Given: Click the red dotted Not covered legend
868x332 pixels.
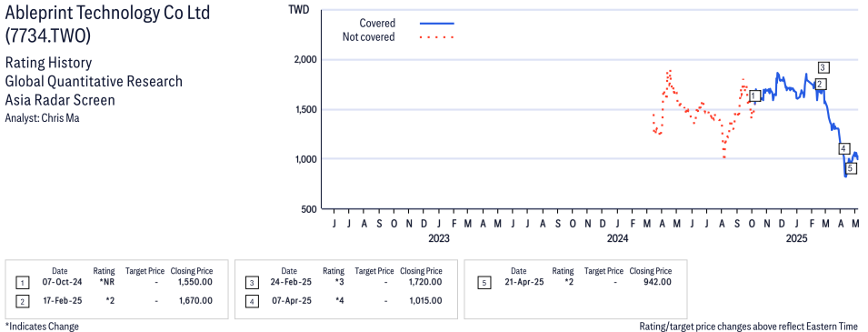Looking at the screenshot, I should [437, 37].
